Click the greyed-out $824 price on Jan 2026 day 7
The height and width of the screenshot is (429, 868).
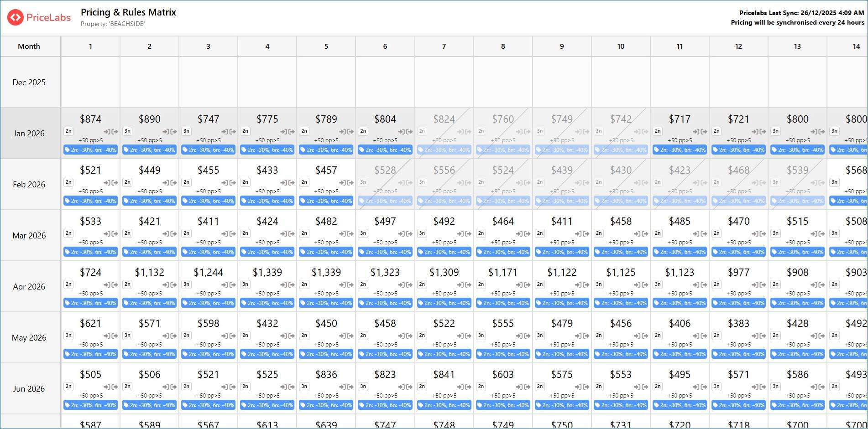tap(444, 119)
